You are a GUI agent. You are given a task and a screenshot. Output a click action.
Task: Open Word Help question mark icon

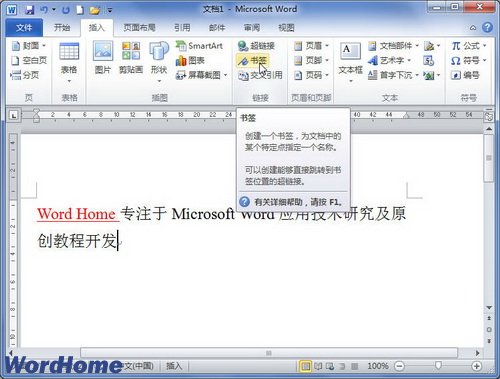pyautogui.click(x=487, y=27)
